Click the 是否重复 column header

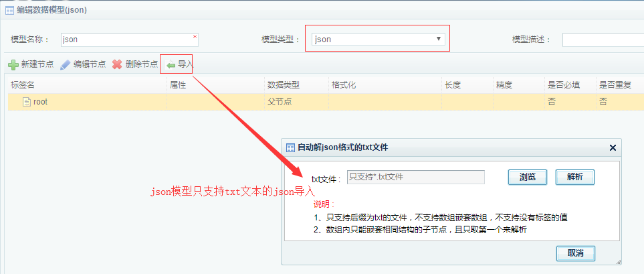(615, 85)
